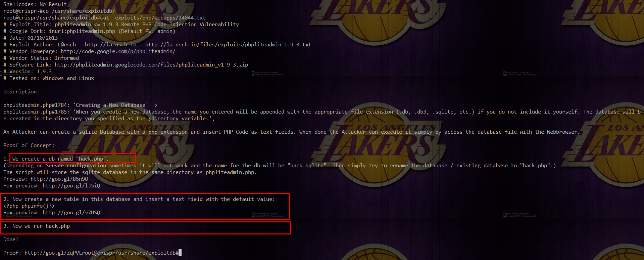Click the Hex preview URL http://goo.gl/lJ5iQ
The image size is (644, 260).
point(71,186)
